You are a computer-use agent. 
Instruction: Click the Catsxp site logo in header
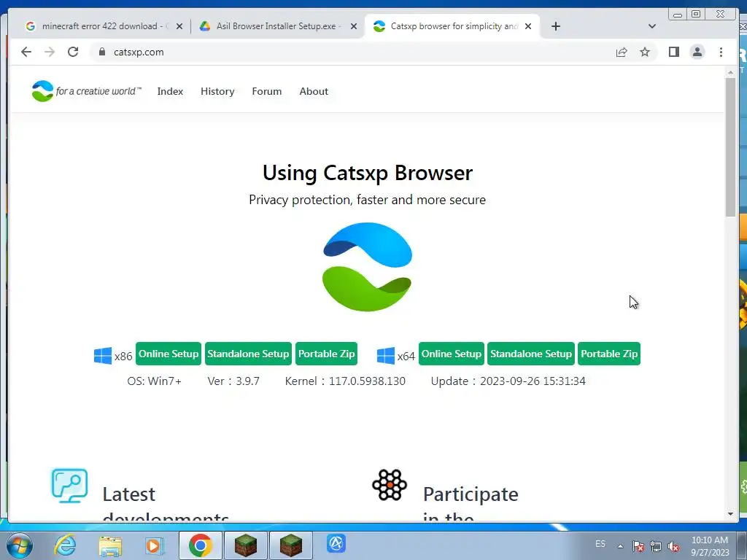click(x=86, y=91)
